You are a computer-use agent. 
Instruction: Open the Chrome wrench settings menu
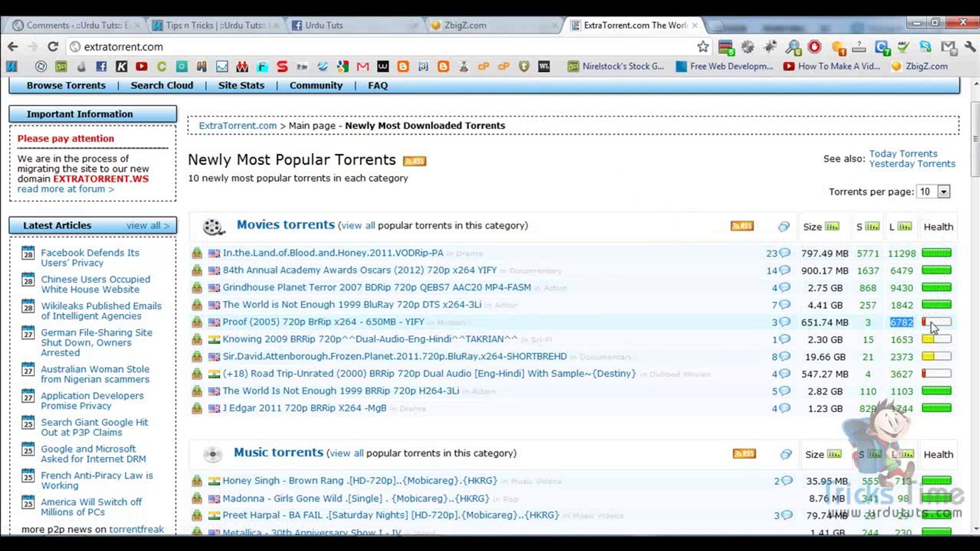[x=971, y=47]
